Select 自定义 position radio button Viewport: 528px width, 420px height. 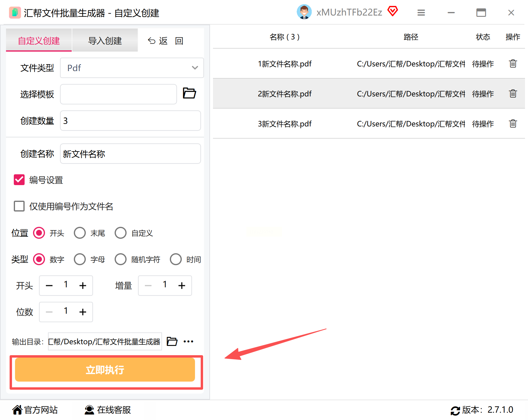[x=121, y=233]
